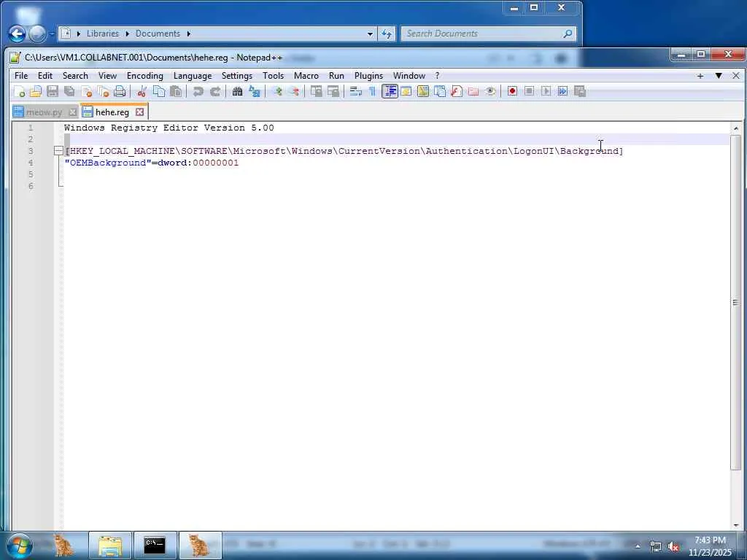The height and width of the screenshot is (560, 747).
Task: Open the question mark help menu
Action: (437, 76)
